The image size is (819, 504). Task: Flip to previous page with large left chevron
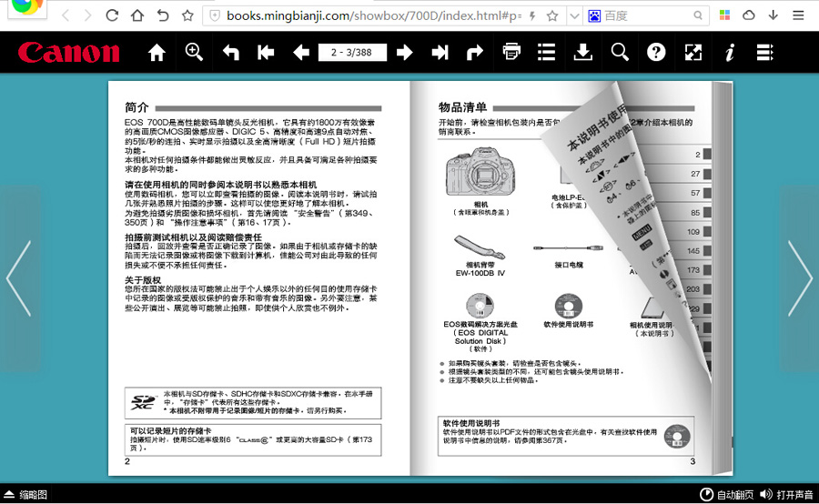click(x=19, y=278)
